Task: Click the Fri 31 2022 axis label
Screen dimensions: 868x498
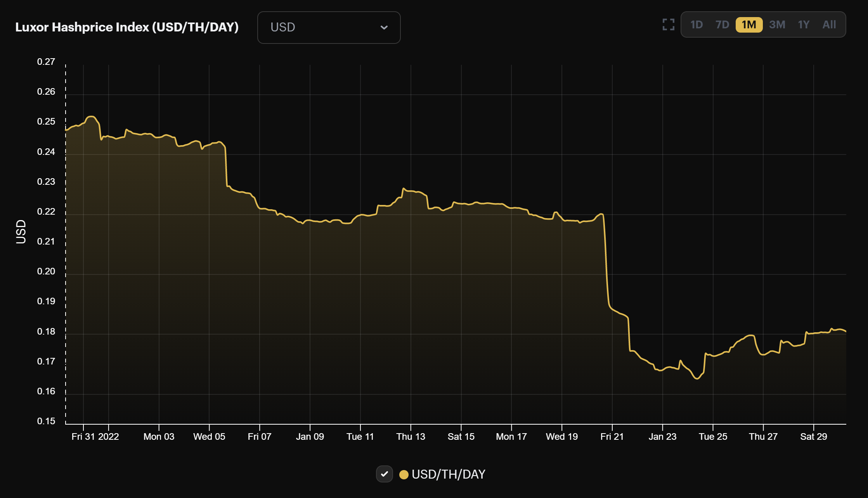Action: tap(95, 437)
